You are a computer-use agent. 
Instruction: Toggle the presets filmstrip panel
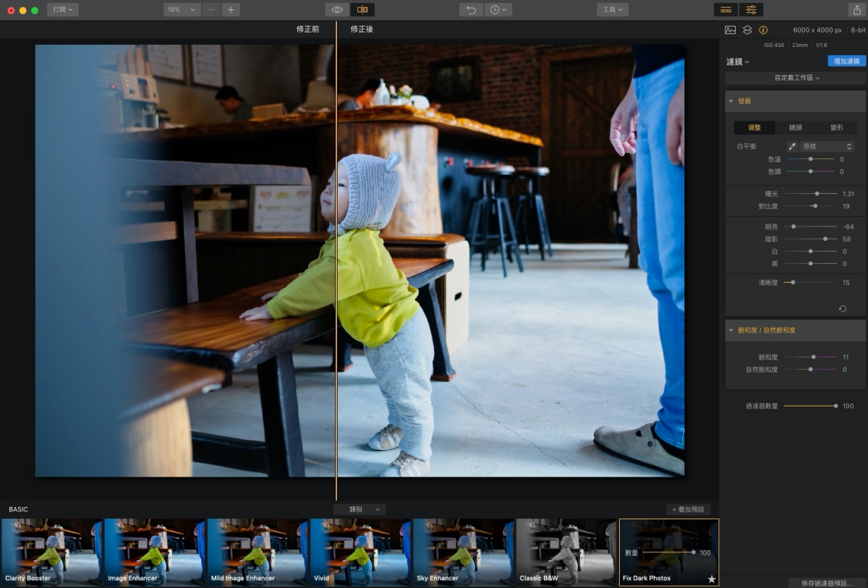726,10
